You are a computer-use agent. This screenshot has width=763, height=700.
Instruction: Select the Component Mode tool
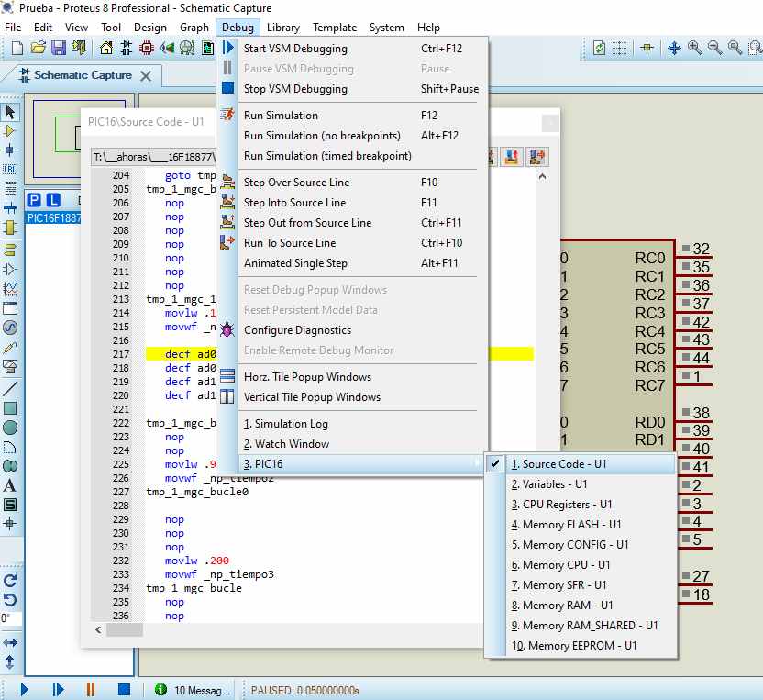(x=10, y=131)
